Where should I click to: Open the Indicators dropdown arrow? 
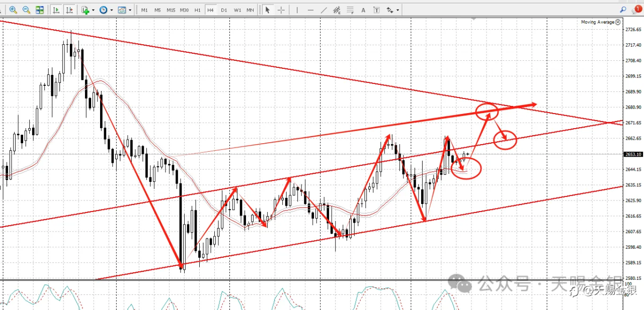point(94,10)
